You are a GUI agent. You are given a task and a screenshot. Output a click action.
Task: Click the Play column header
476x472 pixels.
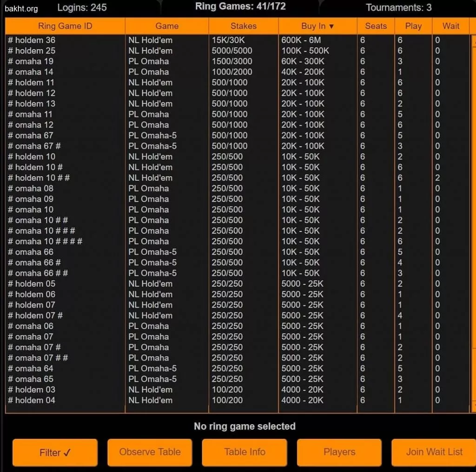pos(413,26)
